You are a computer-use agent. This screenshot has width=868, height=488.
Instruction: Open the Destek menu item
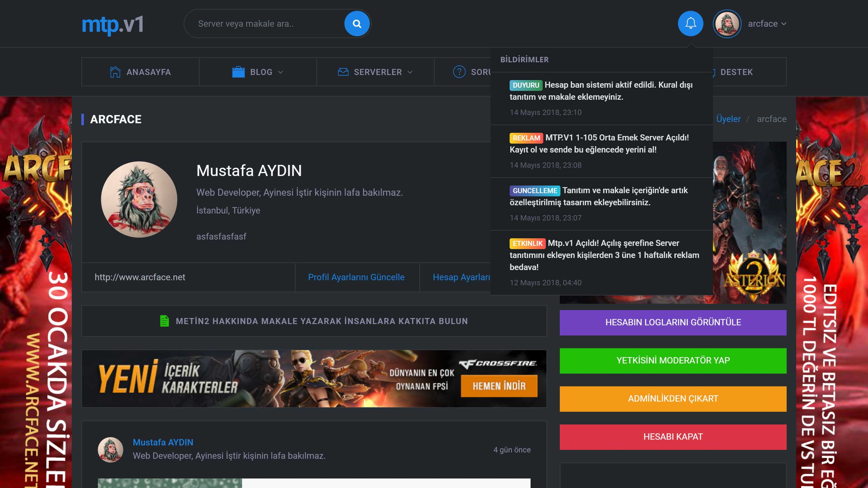pyautogui.click(x=750, y=72)
